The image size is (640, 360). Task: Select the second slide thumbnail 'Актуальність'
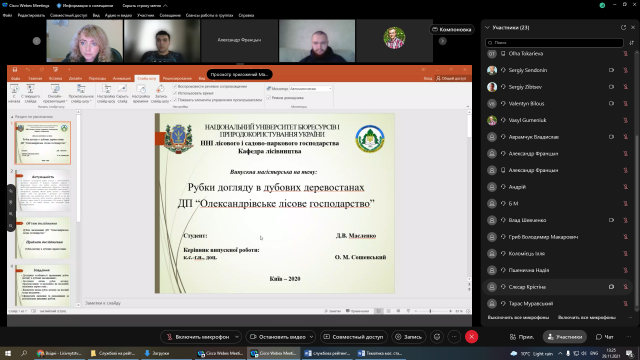tap(43, 191)
